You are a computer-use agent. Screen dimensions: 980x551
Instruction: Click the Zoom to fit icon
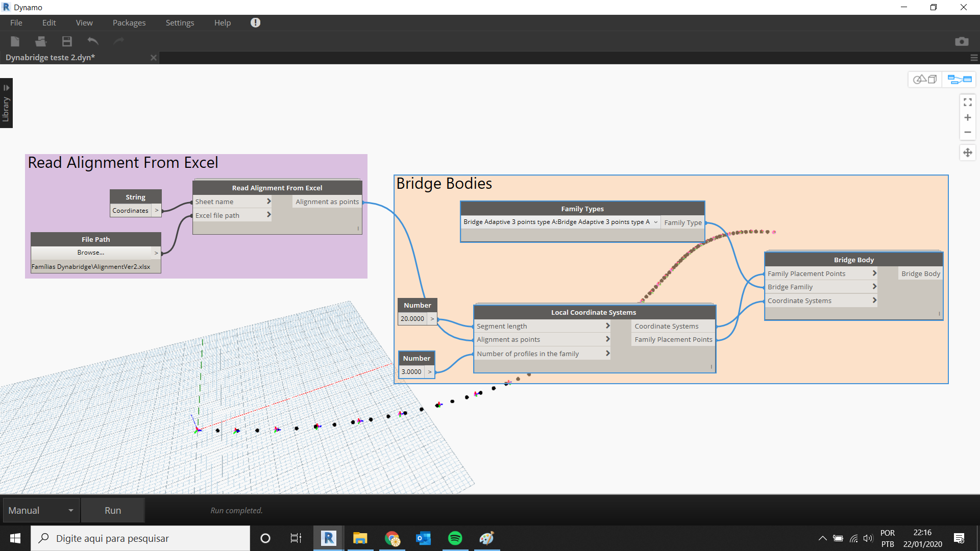coord(967,103)
